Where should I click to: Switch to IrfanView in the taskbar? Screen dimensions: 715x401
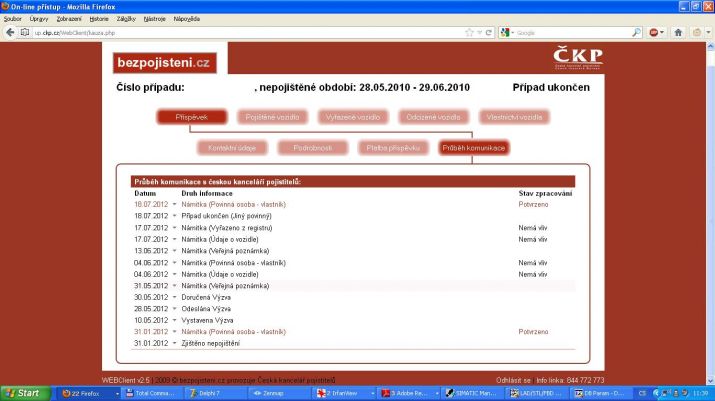343,393
